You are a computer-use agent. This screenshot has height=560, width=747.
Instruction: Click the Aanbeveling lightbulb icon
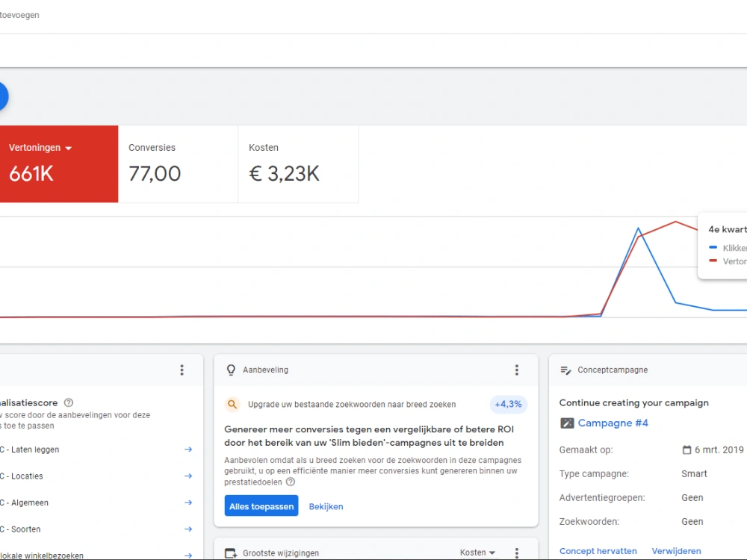point(231,370)
